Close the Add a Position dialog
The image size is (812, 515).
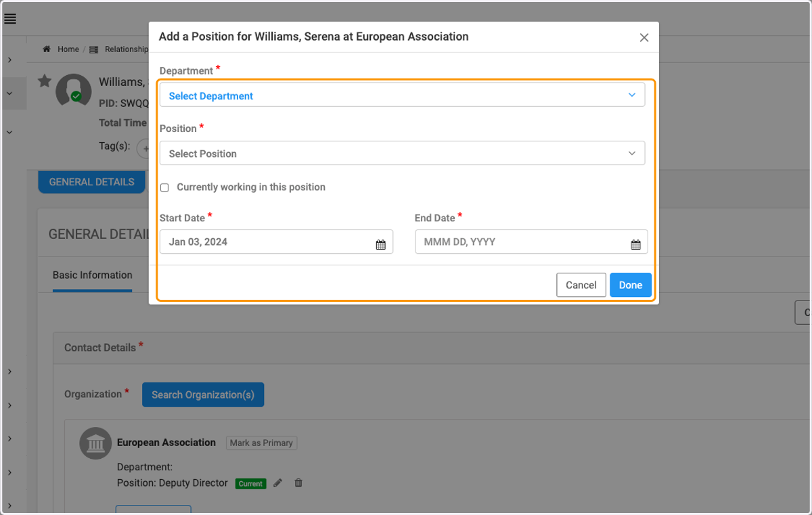click(644, 38)
